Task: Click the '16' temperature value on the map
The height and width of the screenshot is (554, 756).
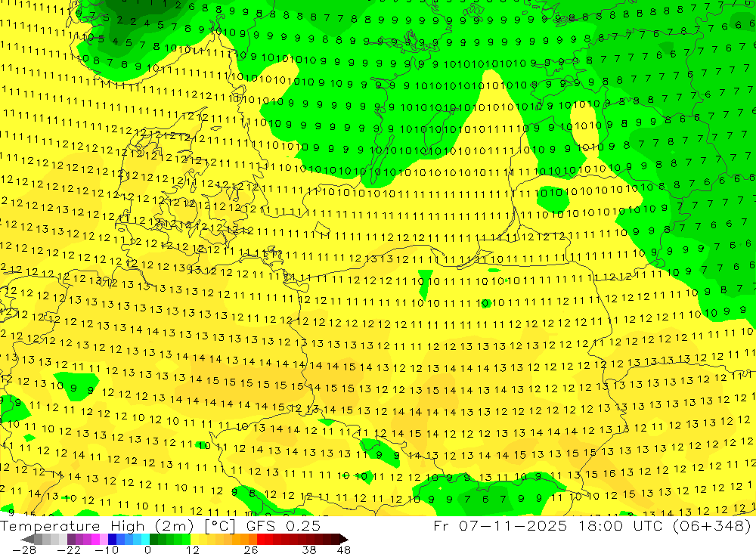Action: pos(609,473)
